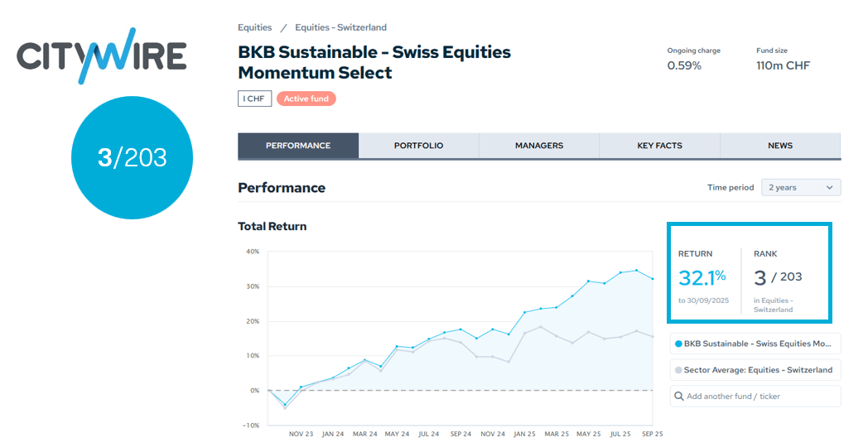Go to the News tab
This screenshot has height=447, width=868.
(780, 146)
